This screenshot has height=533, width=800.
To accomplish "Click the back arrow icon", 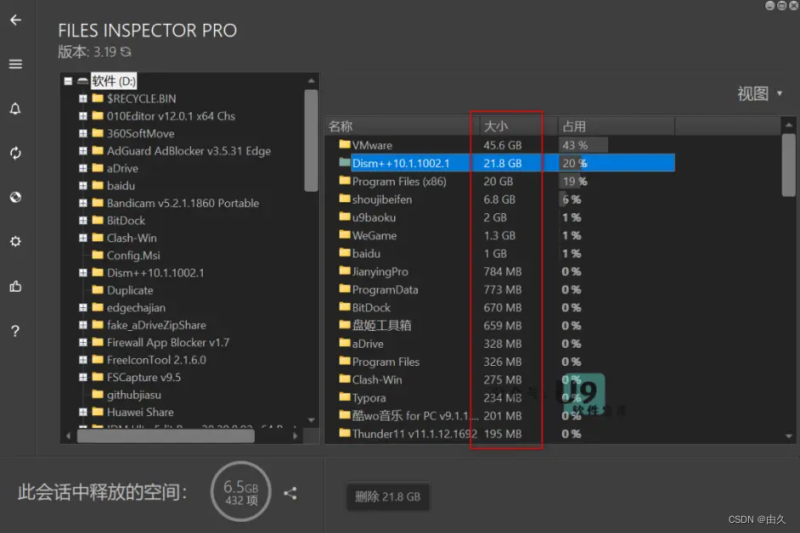I will [x=16, y=20].
